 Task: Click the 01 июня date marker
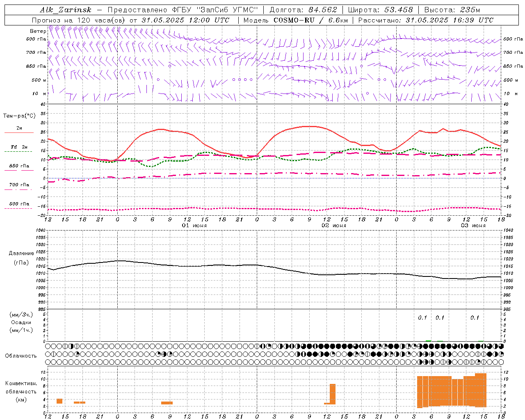click(x=194, y=226)
